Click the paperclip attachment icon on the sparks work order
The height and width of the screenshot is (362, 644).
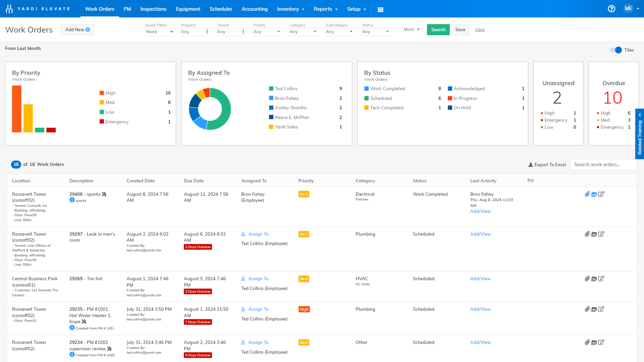(x=587, y=194)
